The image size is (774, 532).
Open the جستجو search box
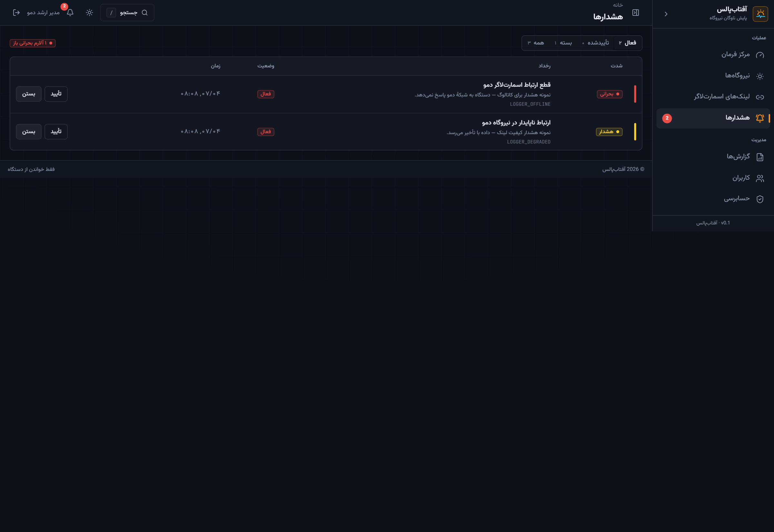click(127, 13)
